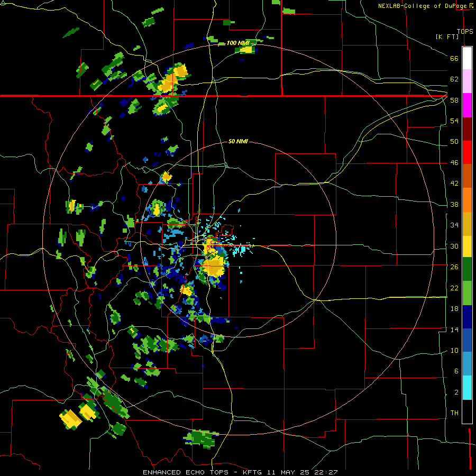Image resolution: width=476 pixels, height=476 pixels.
Task: Click the bright red legend swatch
Action: pos(467,152)
